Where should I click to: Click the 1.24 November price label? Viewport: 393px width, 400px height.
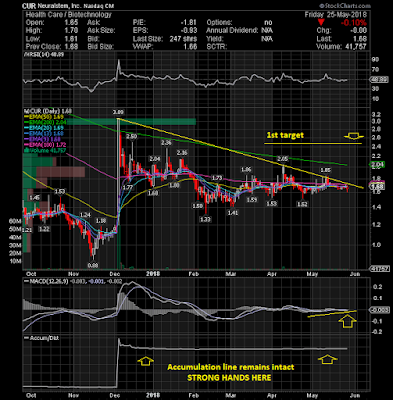(85, 215)
